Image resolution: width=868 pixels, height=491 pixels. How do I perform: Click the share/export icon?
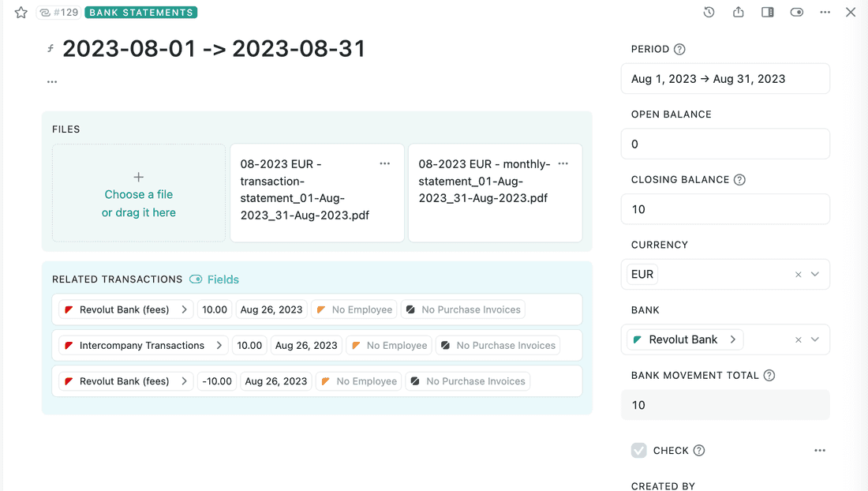[x=739, y=13]
